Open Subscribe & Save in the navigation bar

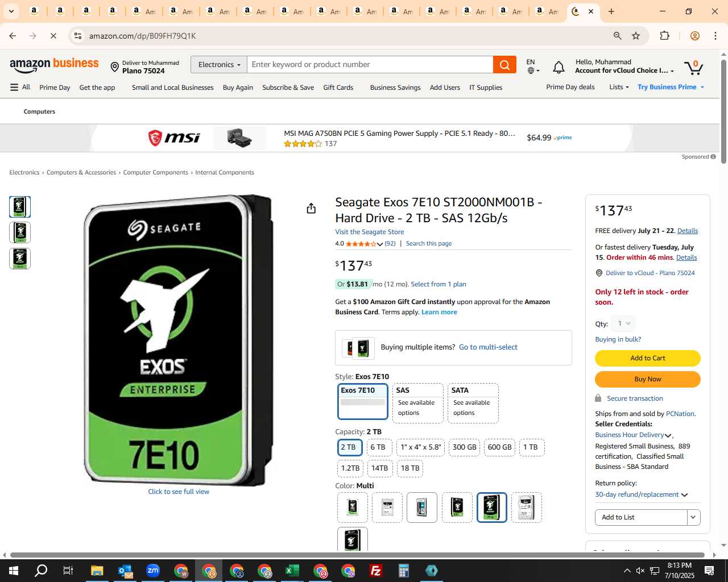click(288, 88)
